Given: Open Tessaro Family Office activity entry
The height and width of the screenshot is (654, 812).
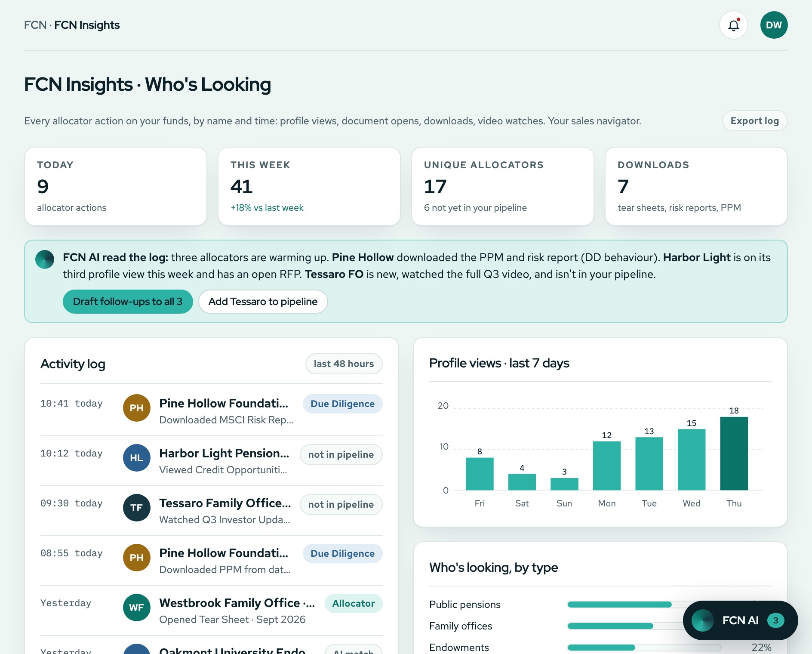Looking at the screenshot, I should pyautogui.click(x=212, y=510).
